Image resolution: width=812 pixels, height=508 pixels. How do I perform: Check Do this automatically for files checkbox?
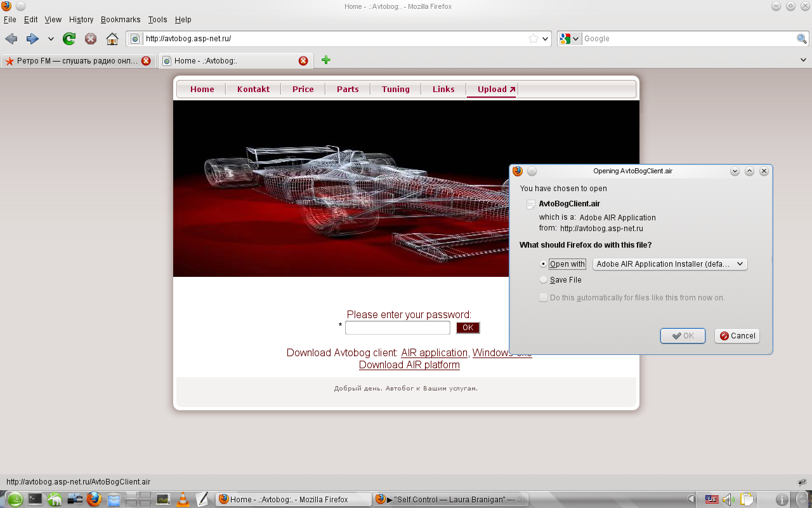point(543,297)
